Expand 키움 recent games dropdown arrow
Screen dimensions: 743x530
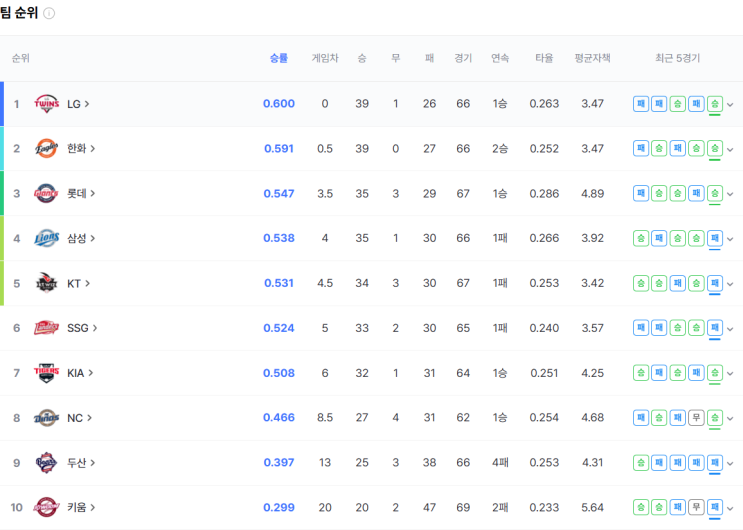[730, 508]
